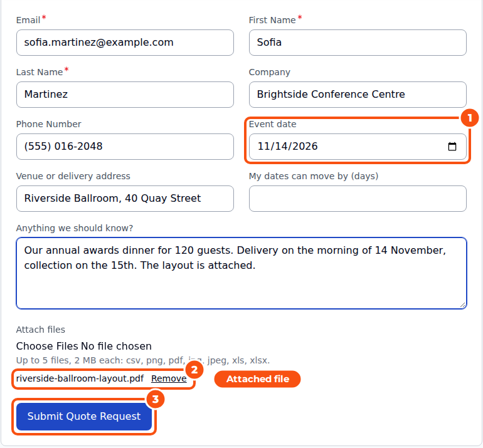
Task: Click the First Name label text
Action: (x=272, y=20)
